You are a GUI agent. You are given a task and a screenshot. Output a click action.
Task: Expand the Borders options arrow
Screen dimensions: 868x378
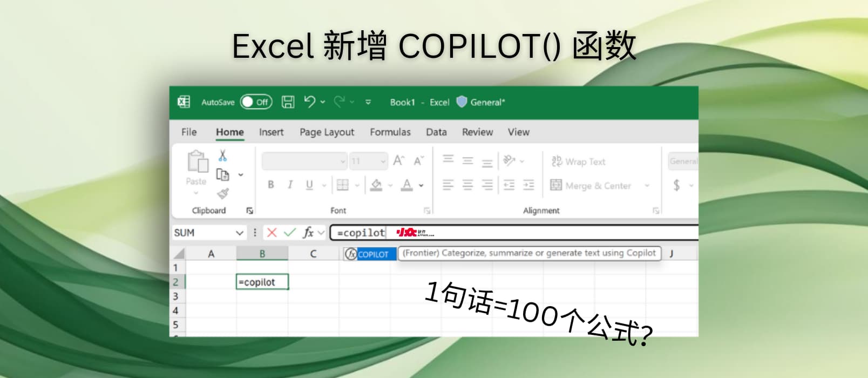coord(357,185)
